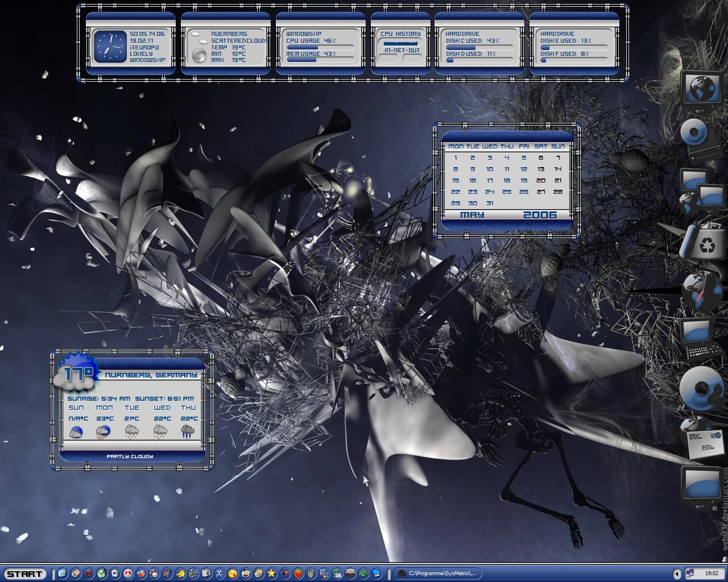Switch to the C:\Programme\SysMetrix taskbar window

point(437,573)
